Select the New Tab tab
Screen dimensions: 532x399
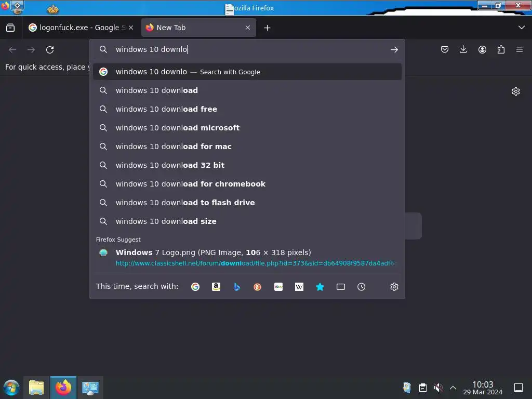(x=198, y=28)
